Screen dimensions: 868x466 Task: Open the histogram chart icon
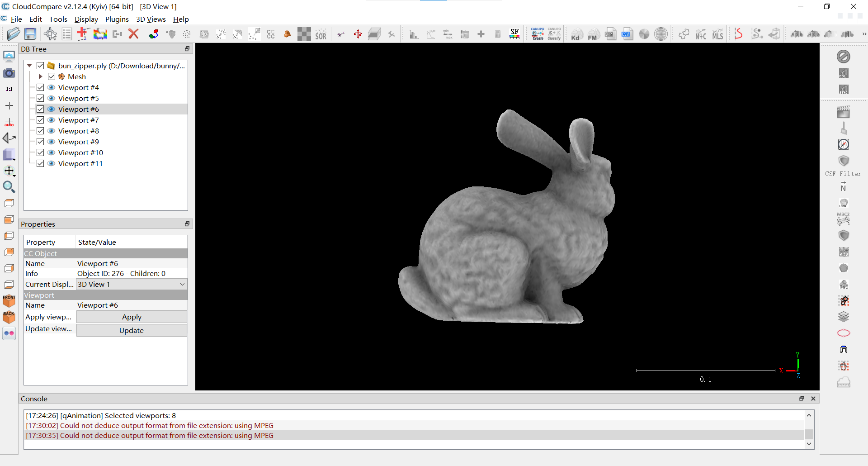[414, 34]
